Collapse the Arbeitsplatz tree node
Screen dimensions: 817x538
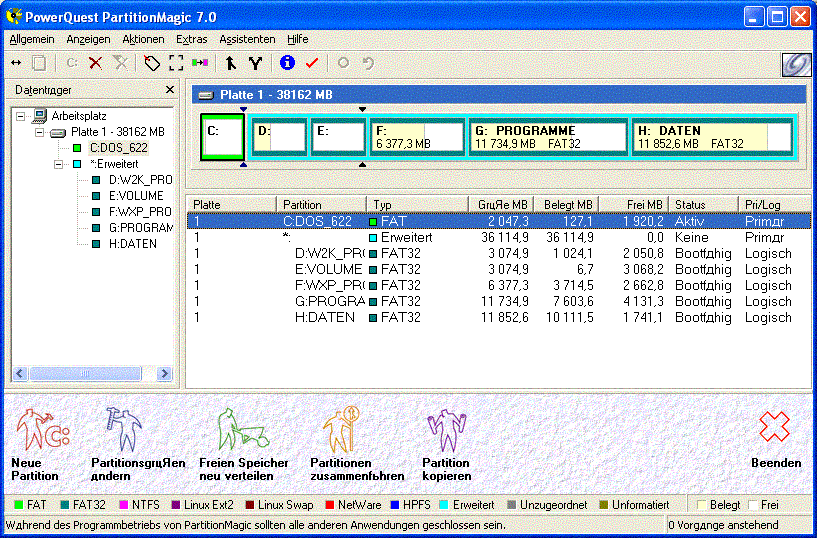[x=20, y=116]
